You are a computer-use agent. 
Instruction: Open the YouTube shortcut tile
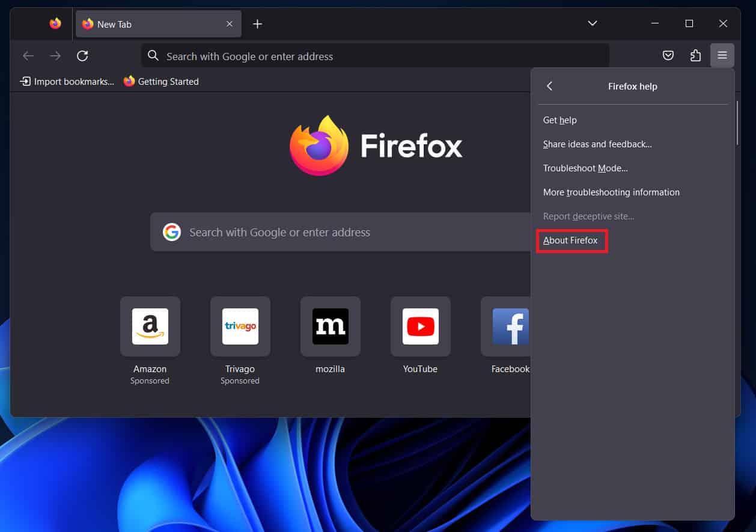coord(420,326)
